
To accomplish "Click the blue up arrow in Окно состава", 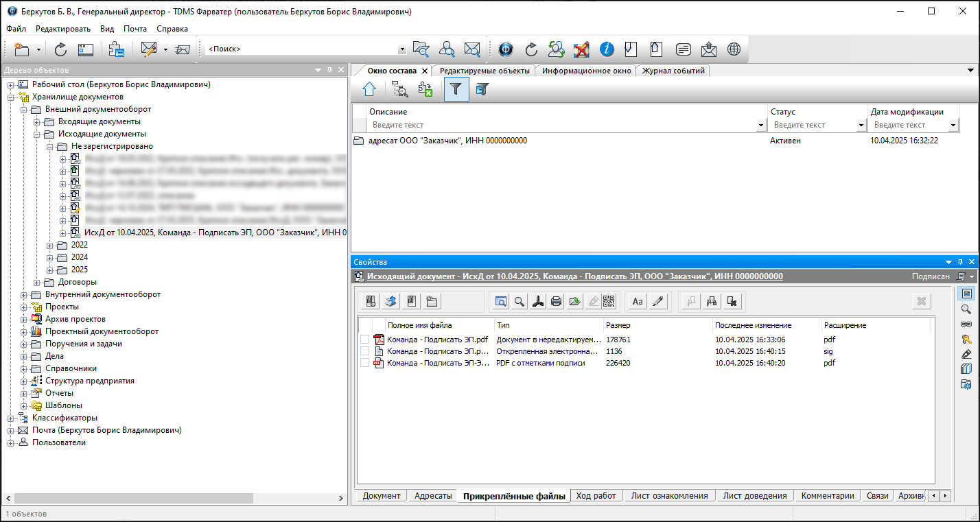I will coord(369,89).
